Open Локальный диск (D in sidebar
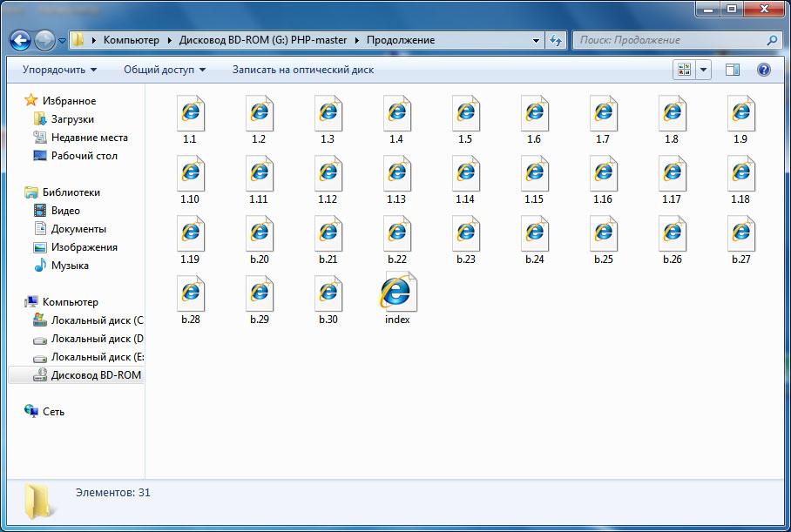This screenshot has width=791, height=532. coord(97,339)
